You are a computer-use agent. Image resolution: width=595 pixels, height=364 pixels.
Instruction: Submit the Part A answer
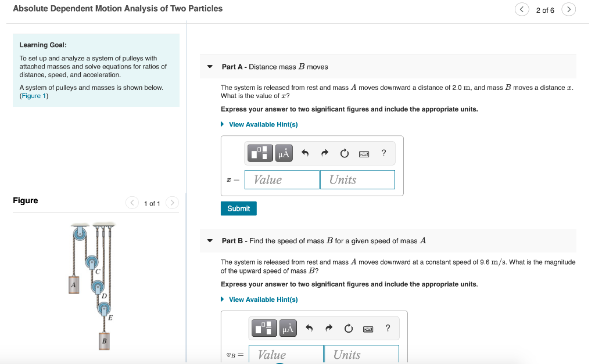pyautogui.click(x=238, y=208)
